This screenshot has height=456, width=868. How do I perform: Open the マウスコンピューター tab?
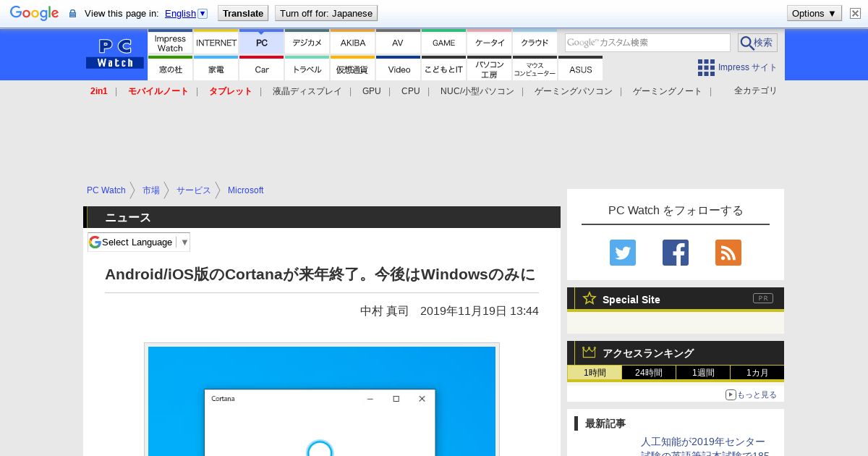coord(535,69)
